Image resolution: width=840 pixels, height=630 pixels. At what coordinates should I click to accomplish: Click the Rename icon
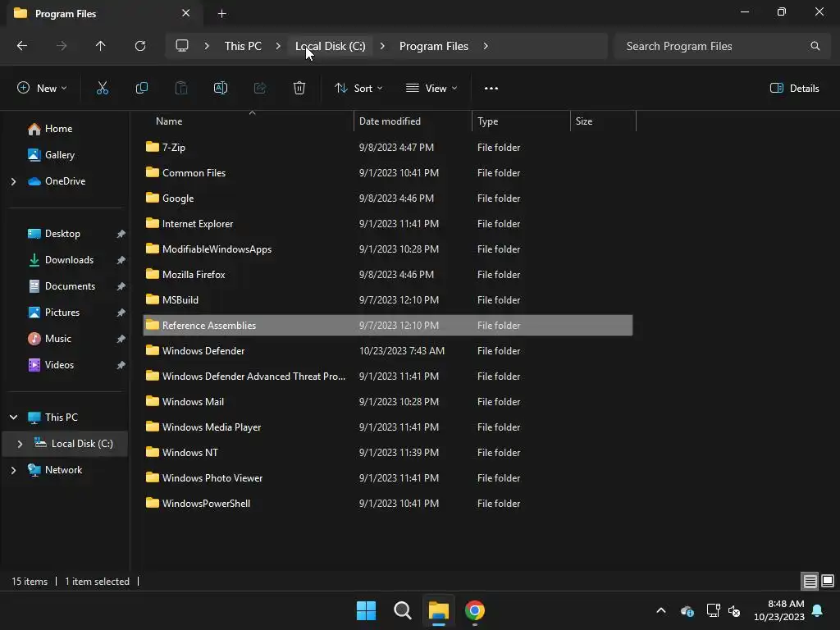click(221, 89)
